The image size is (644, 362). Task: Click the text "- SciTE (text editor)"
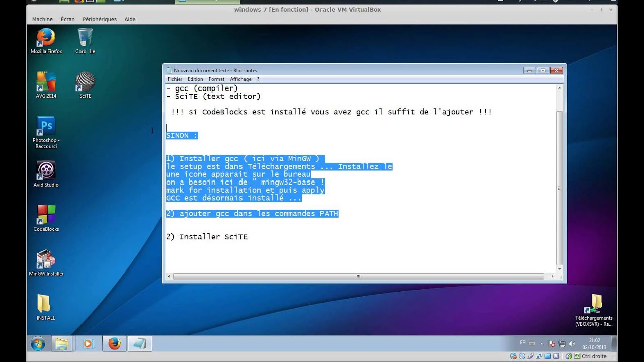pos(213,96)
